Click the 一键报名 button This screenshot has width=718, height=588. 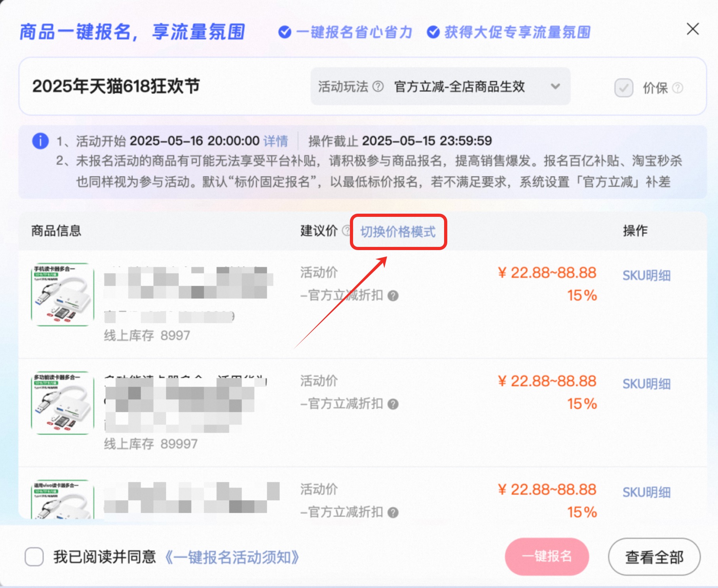pyautogui.click(x=547, y=556)
